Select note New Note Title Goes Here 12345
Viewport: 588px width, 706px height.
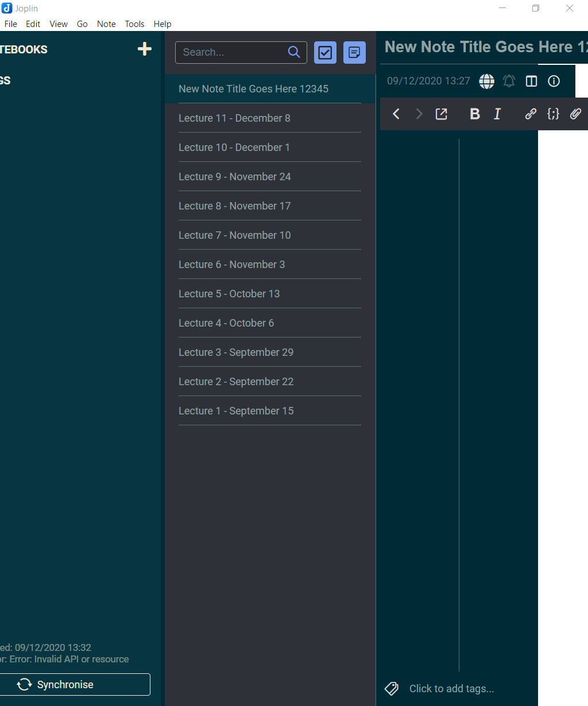[270, 89]
